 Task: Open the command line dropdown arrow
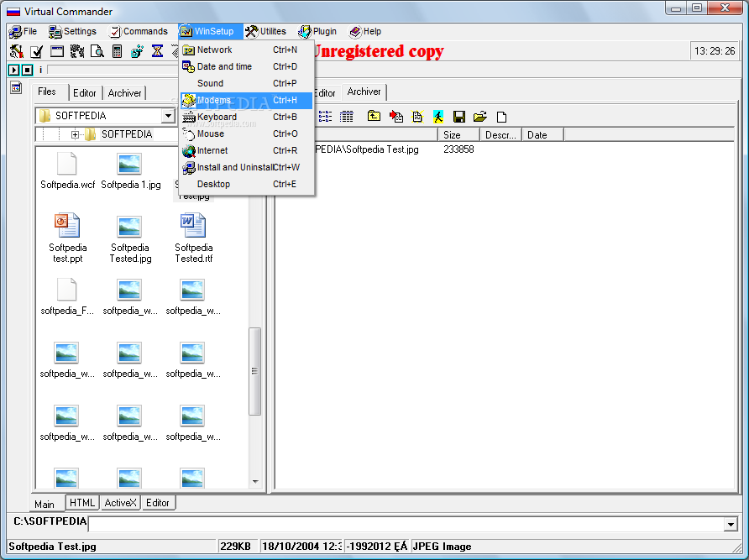coord(731,524)
